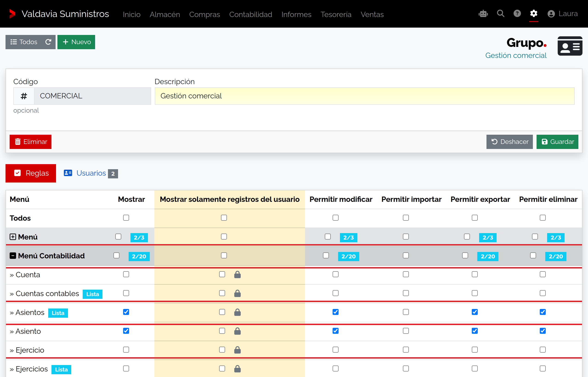Check Permitir eliminar in Todos row

pyautogui.click(x=543, y=218)
